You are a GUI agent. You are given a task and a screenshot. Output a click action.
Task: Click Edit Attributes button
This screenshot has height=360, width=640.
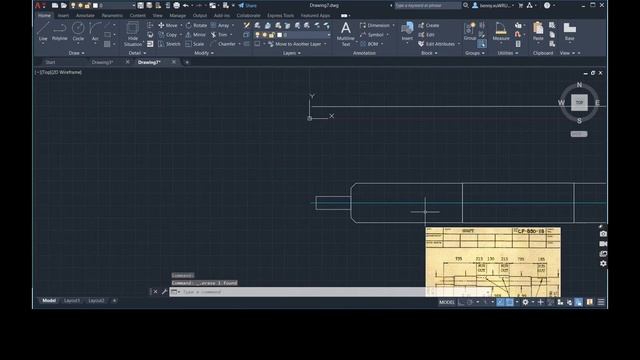(436, 44)
